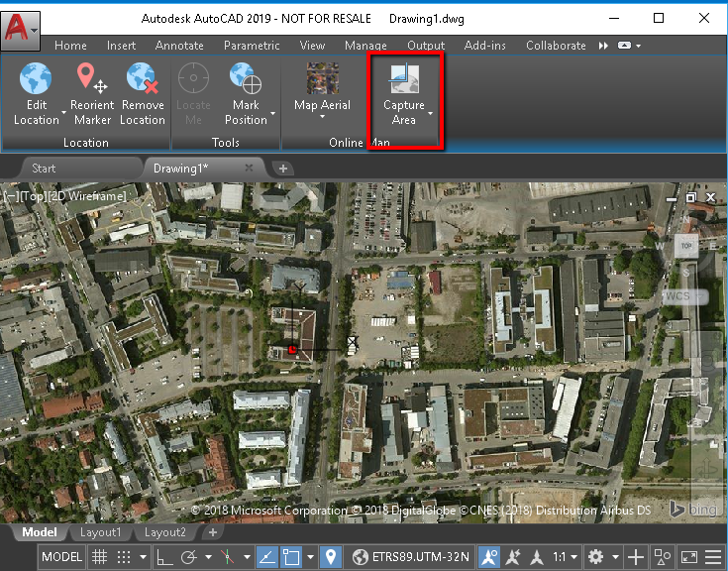Image resolution: width=728 pixels, height=571 pixels.
Task: Open the WCS coordinate system dropdown
Action: [684, 296]
